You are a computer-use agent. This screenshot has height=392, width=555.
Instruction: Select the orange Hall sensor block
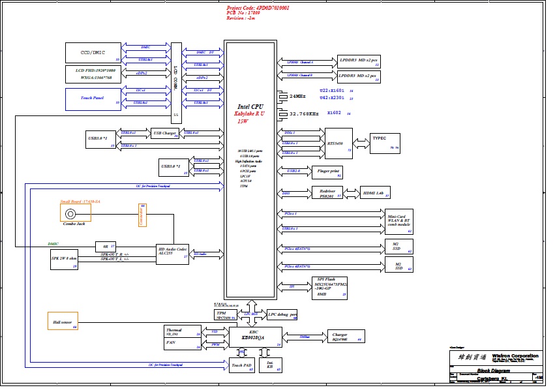pyautogui.click(x=63, y=321)
